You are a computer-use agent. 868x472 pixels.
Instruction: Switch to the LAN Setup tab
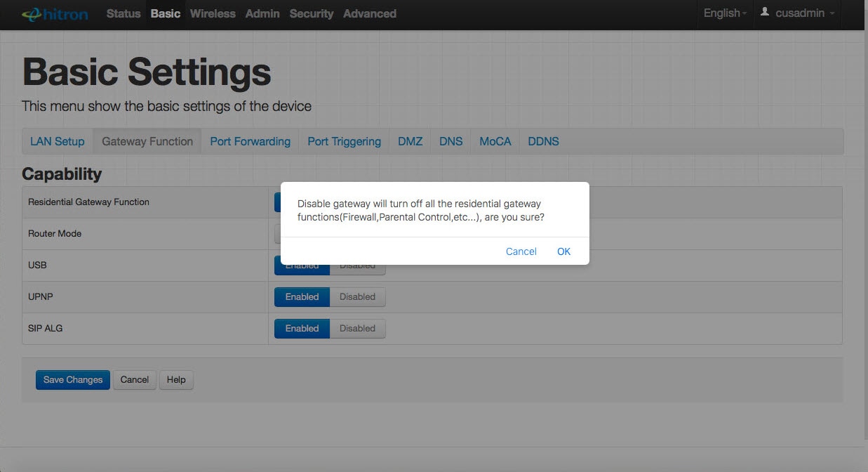coord(57,141)
